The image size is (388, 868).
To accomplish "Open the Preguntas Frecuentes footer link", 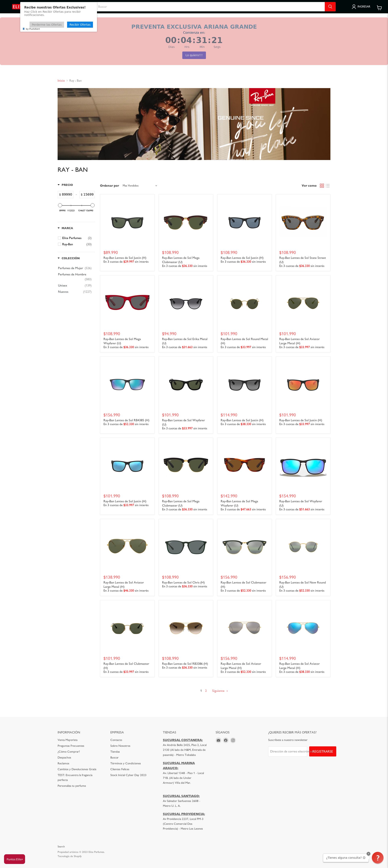I will [71, 746].
